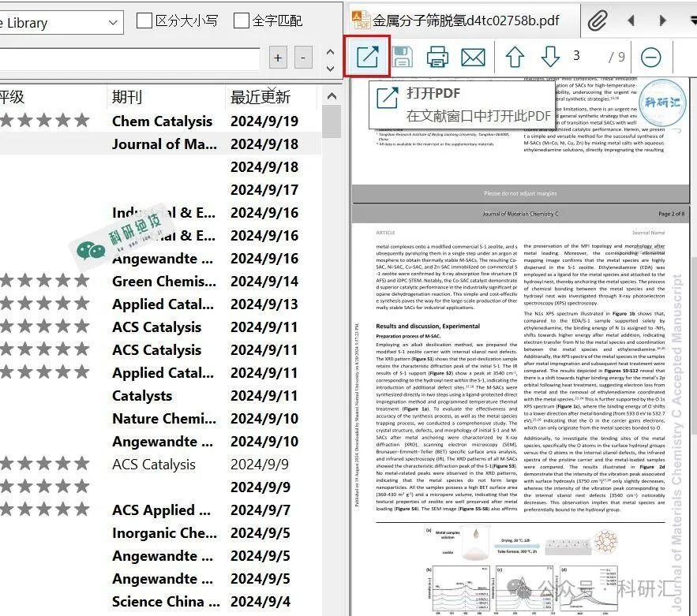Click the minus button near the search field
Image resolution: width=697 pixels, height=616 pixels.
click(304, 58)
